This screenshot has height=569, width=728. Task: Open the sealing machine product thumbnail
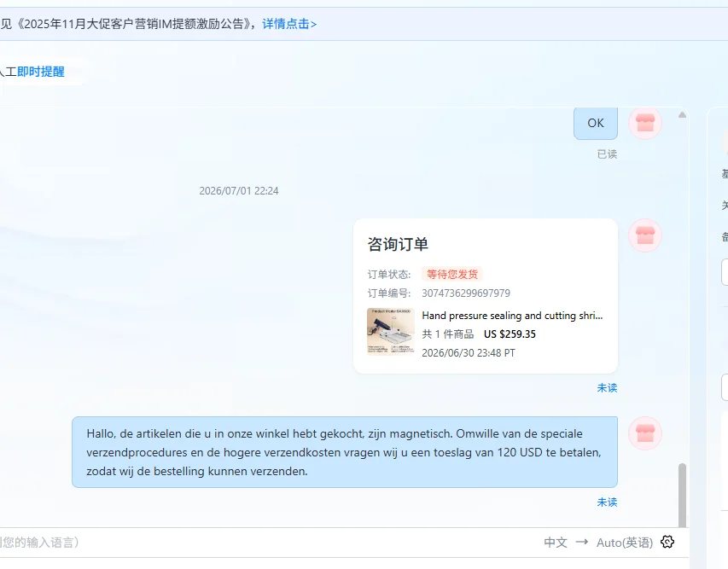391,331
